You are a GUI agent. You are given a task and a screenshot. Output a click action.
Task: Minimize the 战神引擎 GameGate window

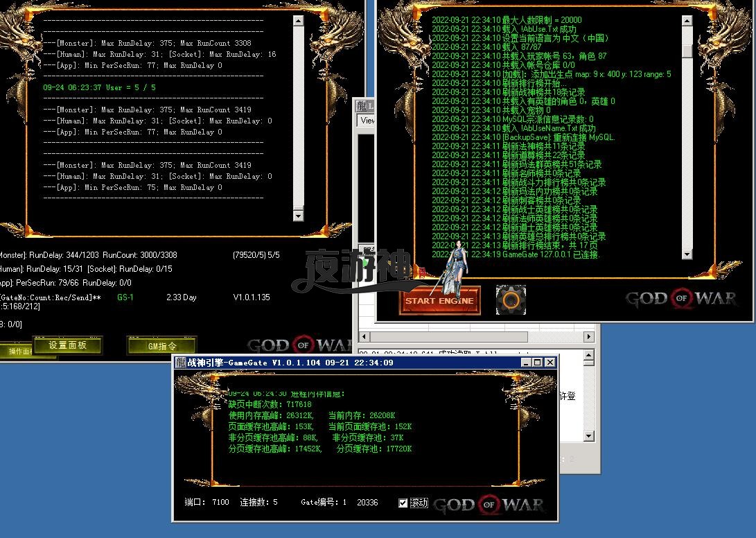coord(524,362)
